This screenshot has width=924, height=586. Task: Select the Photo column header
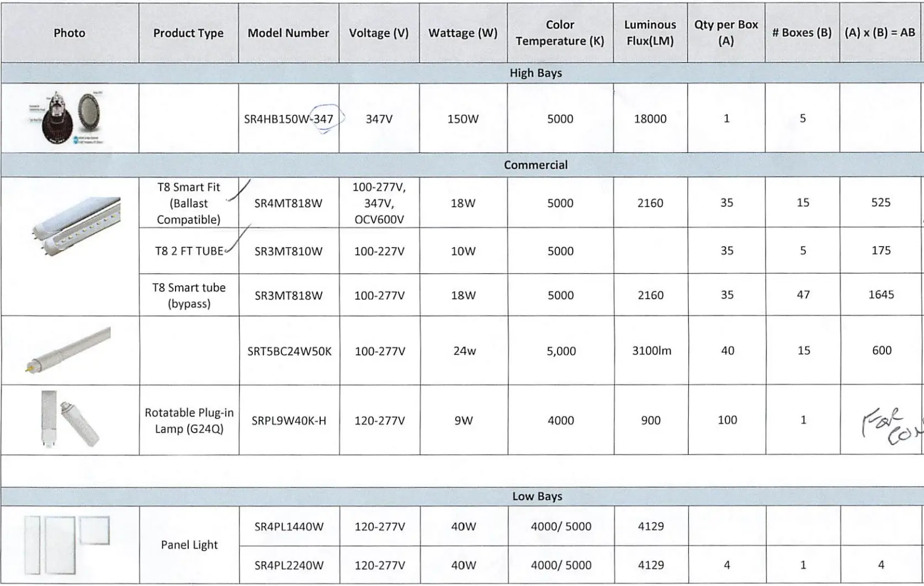[70, 33]
